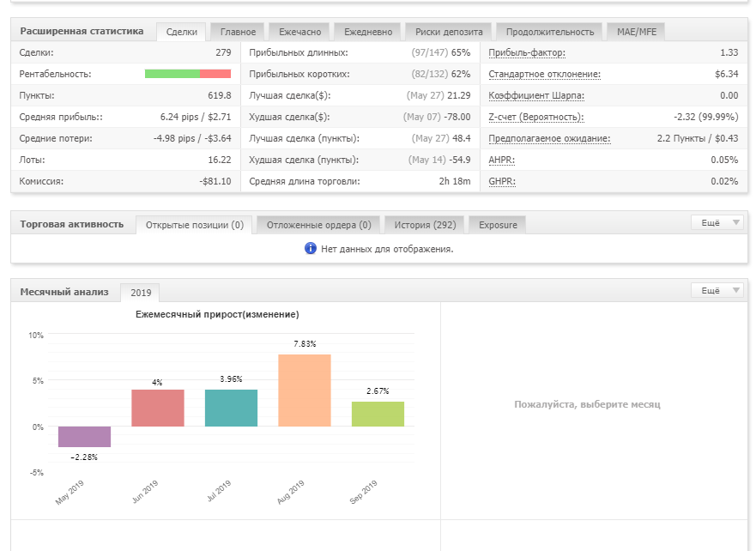
Task: Expand Ещё dropdown in Торговая активность
Action: pyautogui.click(x=717, y=222)
